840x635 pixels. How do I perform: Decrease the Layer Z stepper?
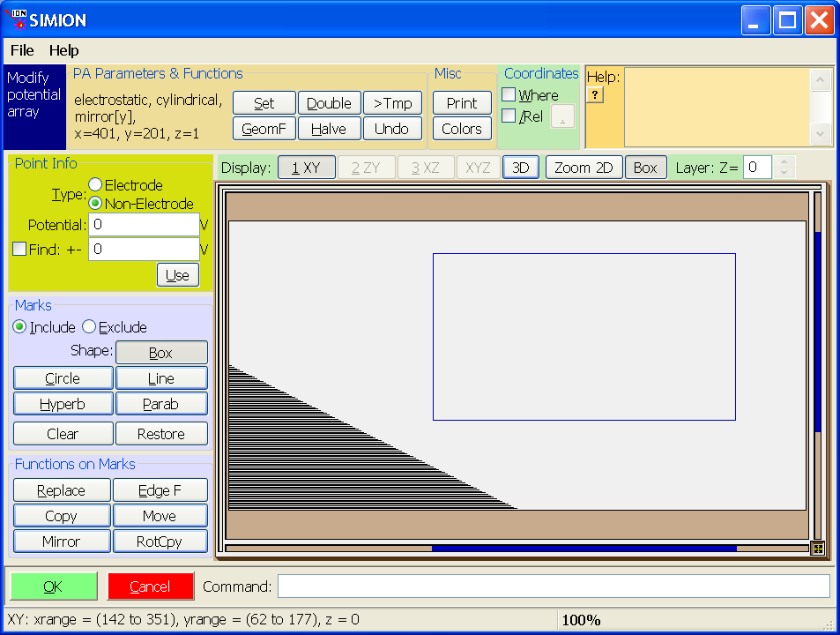coord(784,173)
